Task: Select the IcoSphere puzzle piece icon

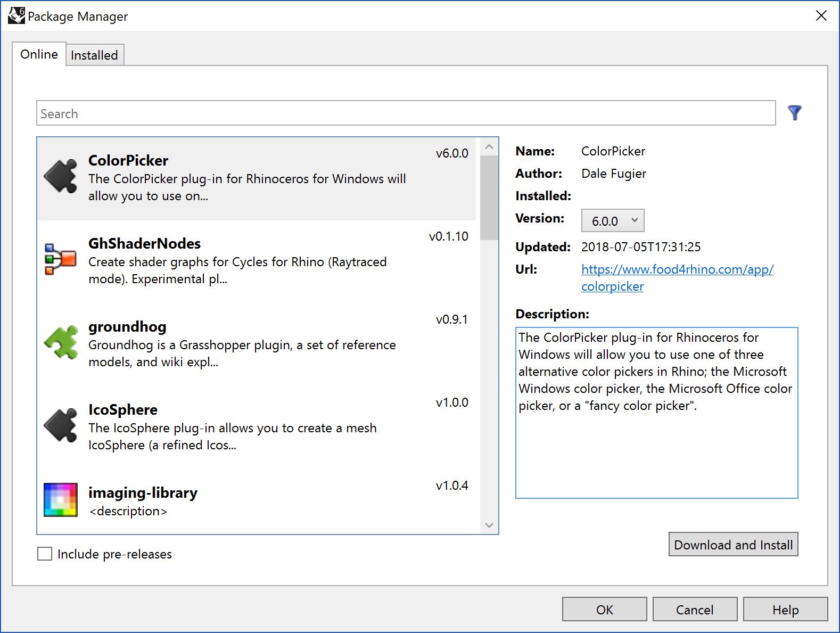Action: pyautogui.click(x=61, y=425)
